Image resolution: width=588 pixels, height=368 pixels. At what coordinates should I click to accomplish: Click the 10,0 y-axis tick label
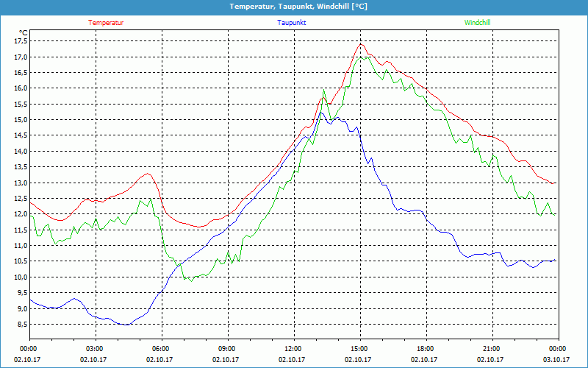[x=21, y=277]
